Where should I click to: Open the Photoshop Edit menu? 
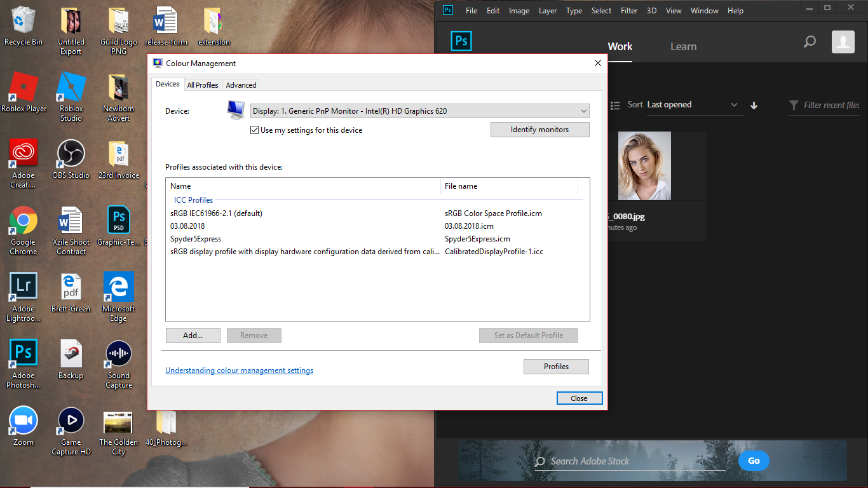click(493, 11)
